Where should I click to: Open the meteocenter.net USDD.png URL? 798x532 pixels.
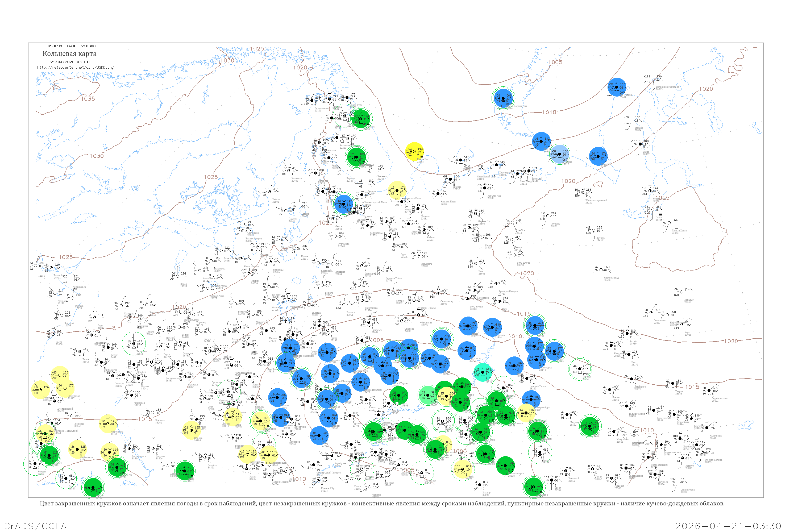click(x=75, y=67)
